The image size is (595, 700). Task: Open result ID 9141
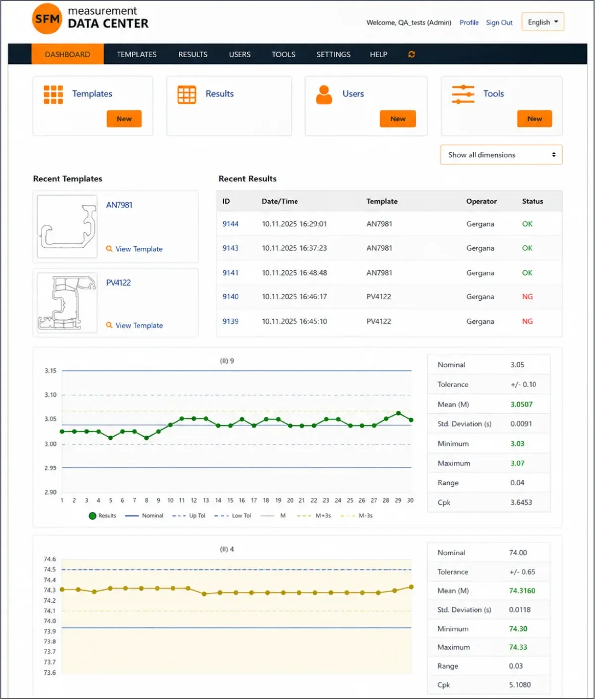tap(230, 273)
